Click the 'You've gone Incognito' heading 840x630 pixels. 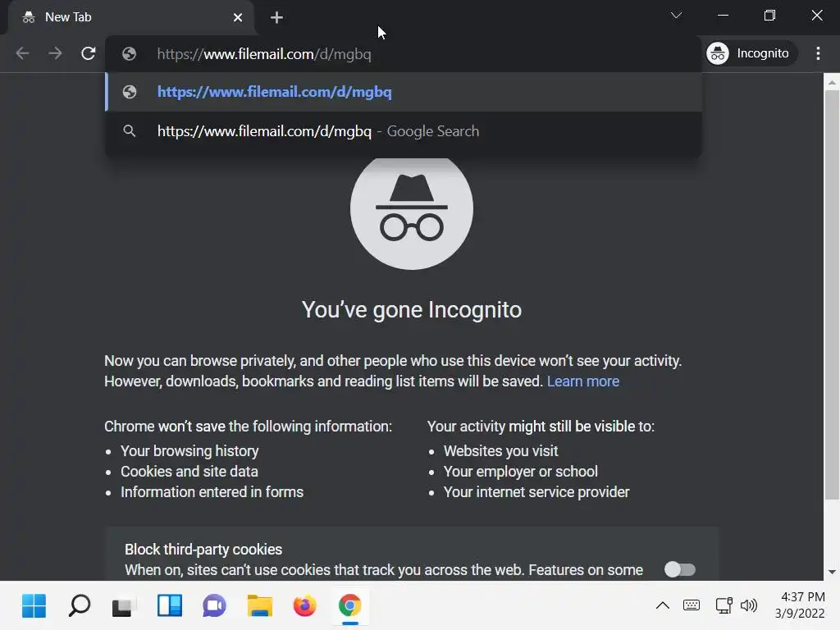coord(412,309)
